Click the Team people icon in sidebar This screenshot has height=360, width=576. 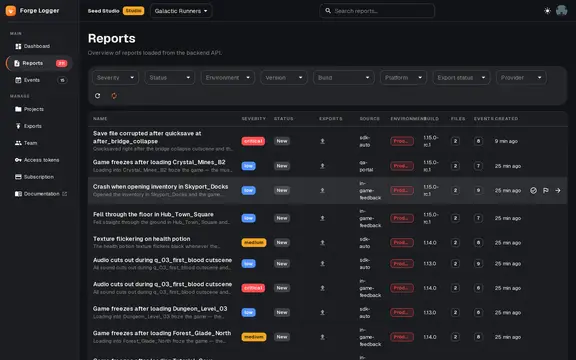pyautogui.click(x=18, y=143)
